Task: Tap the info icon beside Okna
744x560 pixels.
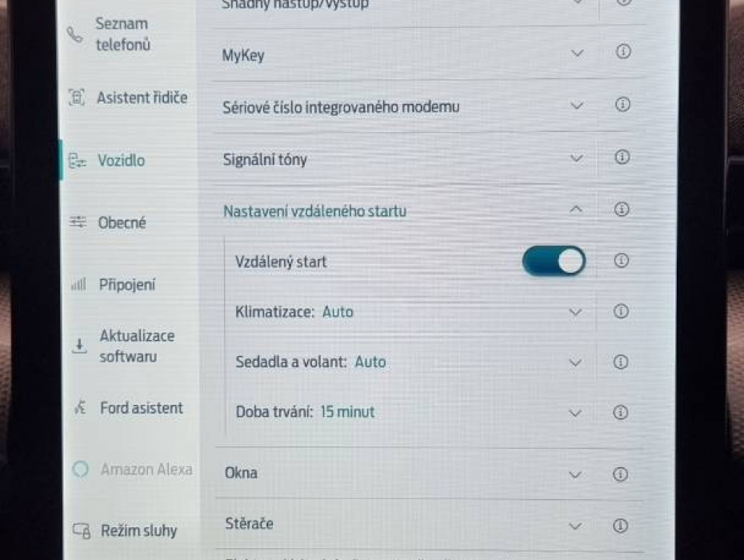Action: click(x=620, y=474)
